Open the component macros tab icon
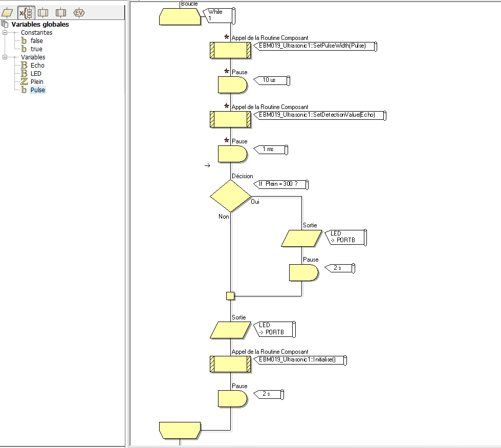This screenshot has height=448, width=501. coord(61,13)
